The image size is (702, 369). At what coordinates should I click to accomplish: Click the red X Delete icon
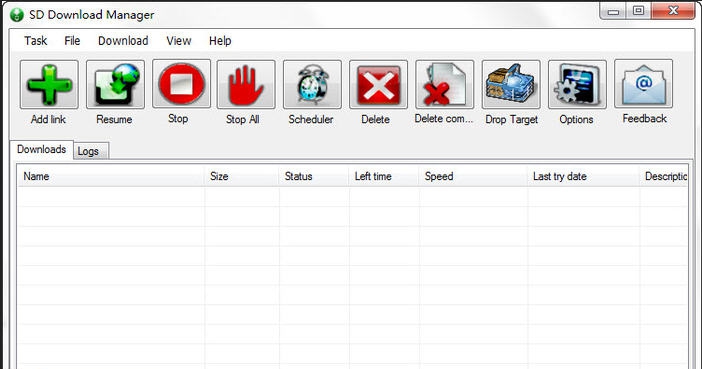[378, 85]
